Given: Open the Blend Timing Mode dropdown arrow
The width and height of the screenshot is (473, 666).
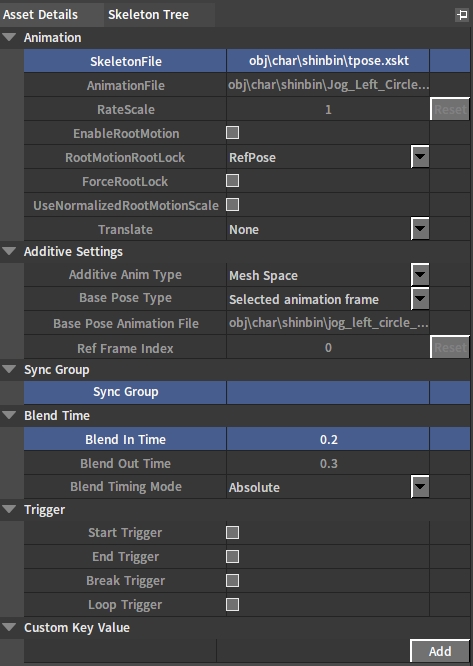Looking at the screenshot, I should [420, 487].
